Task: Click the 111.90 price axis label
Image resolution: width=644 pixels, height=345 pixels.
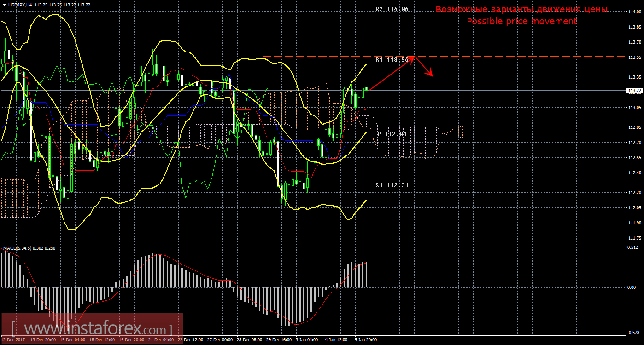Action: (x=635, y=223)
